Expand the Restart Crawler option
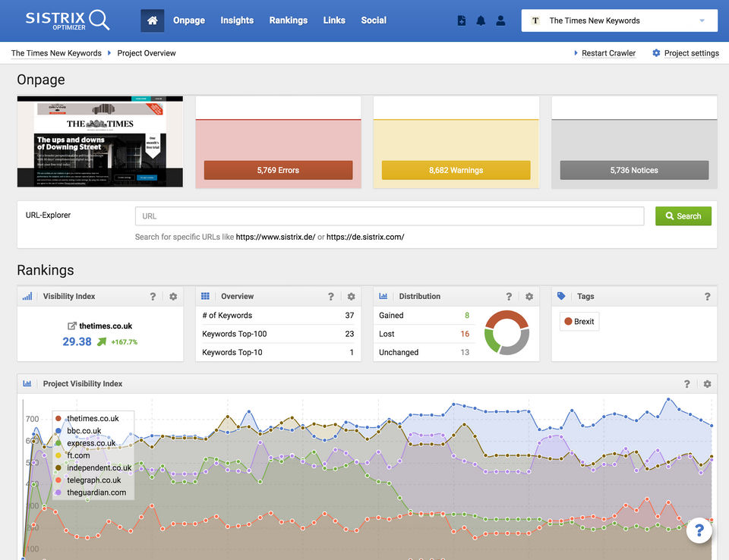The height and width of the screenshot is (560, 729). coord(607,53)
